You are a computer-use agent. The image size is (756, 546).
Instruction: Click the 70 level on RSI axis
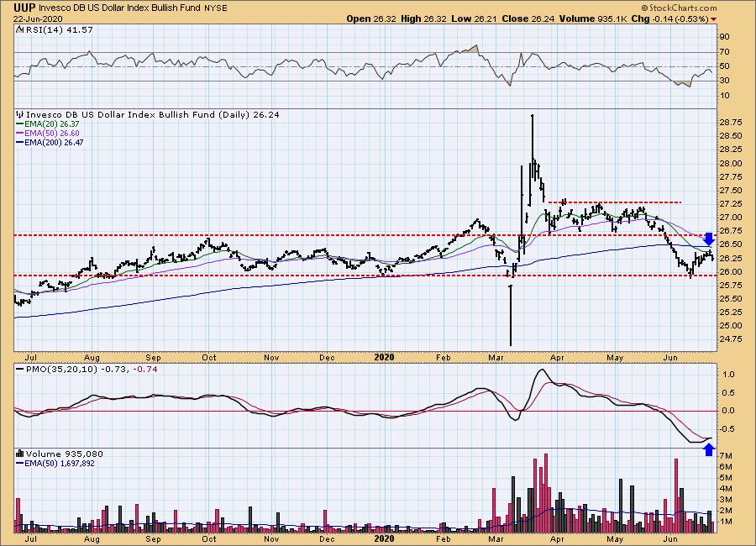724,51
